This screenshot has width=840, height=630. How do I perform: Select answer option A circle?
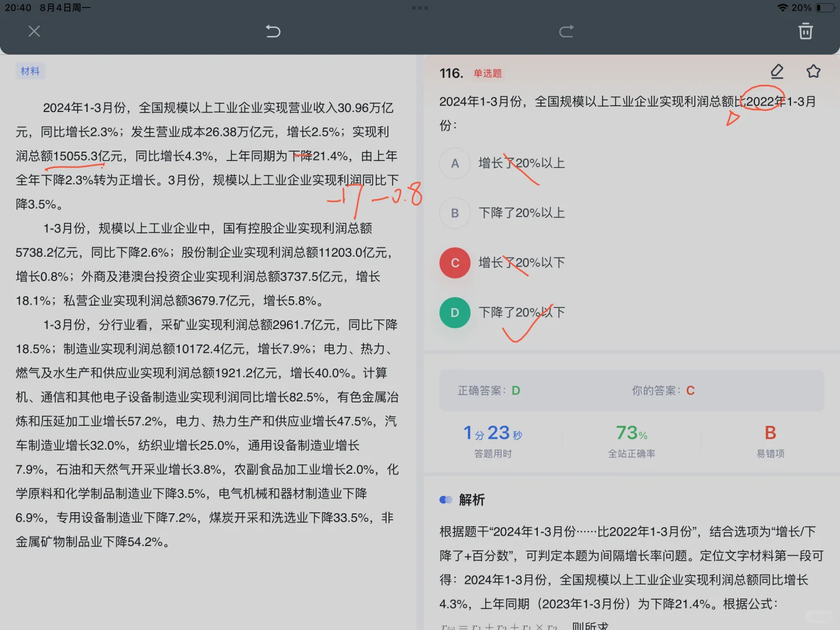point(455,163)
